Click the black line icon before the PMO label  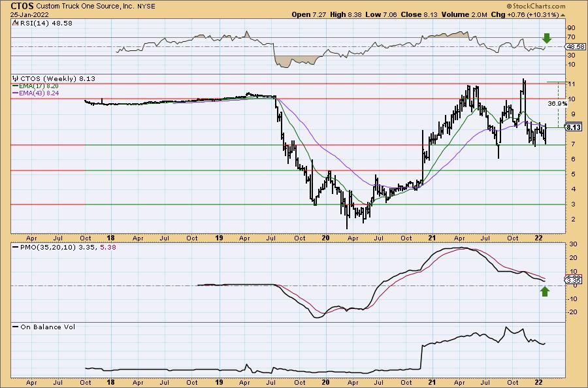[x=16, y=248]
